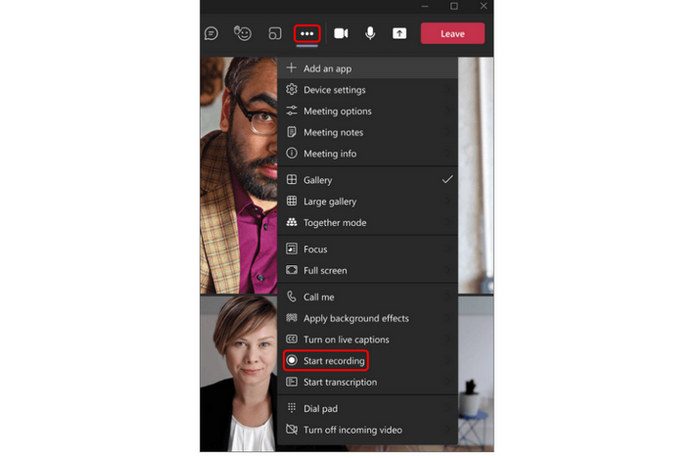
Task: Switch to Large gallery view
Action: tap(367, 201)
